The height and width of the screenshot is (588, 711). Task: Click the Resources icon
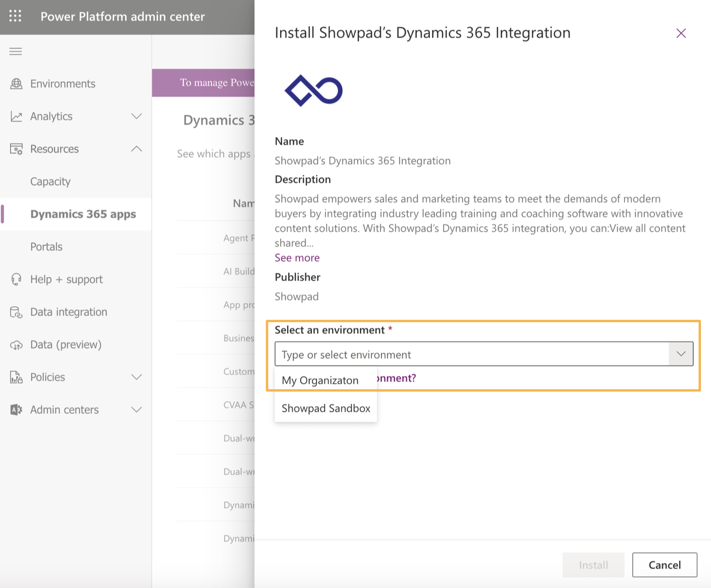pos(16,149)
